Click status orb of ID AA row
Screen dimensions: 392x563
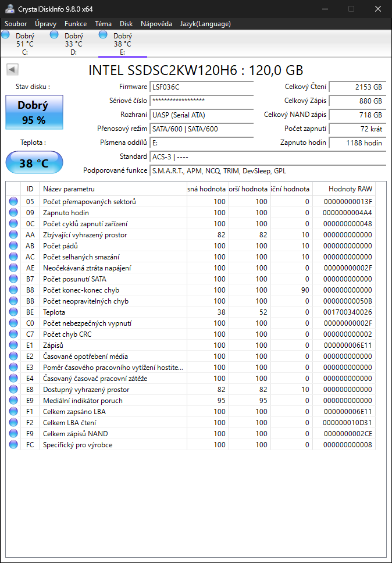coord(13,235)
